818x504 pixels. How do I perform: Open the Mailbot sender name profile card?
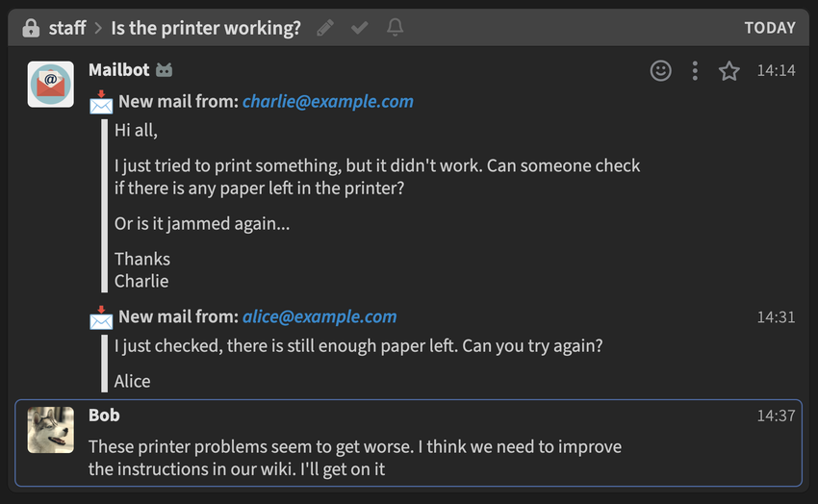point(116,70)
